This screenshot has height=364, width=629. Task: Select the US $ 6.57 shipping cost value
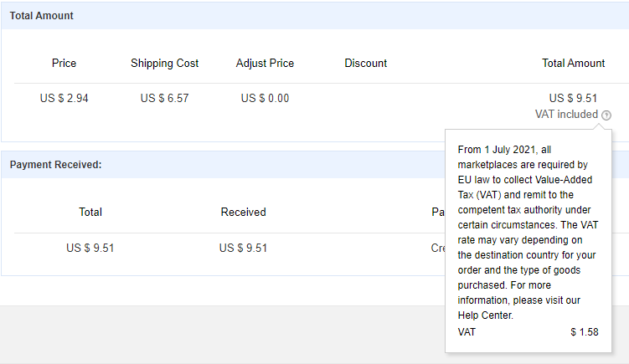coord(165,98)
